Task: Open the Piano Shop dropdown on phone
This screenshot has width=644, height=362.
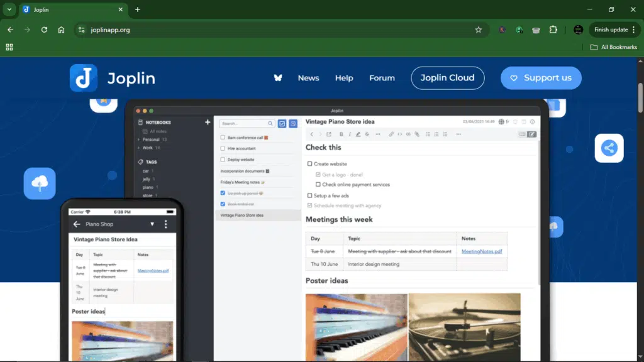Action: pyautogui.click(x=152, y=224)
